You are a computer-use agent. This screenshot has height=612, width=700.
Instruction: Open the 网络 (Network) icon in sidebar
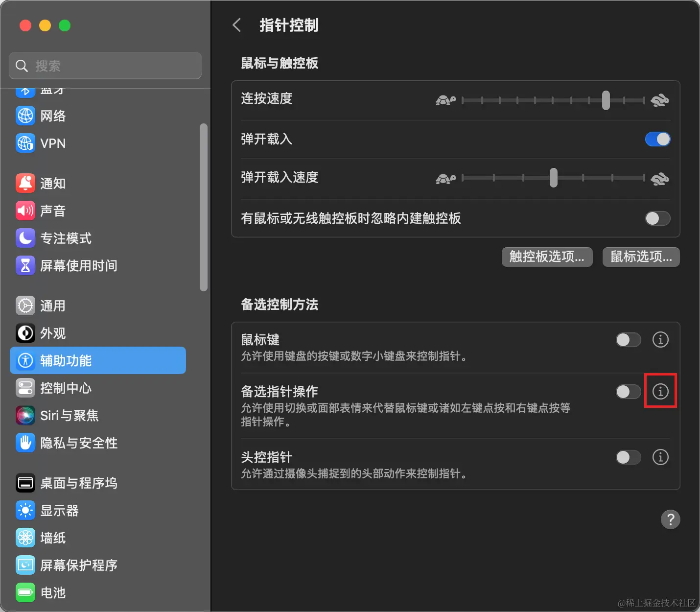click(x=25, y=116)
